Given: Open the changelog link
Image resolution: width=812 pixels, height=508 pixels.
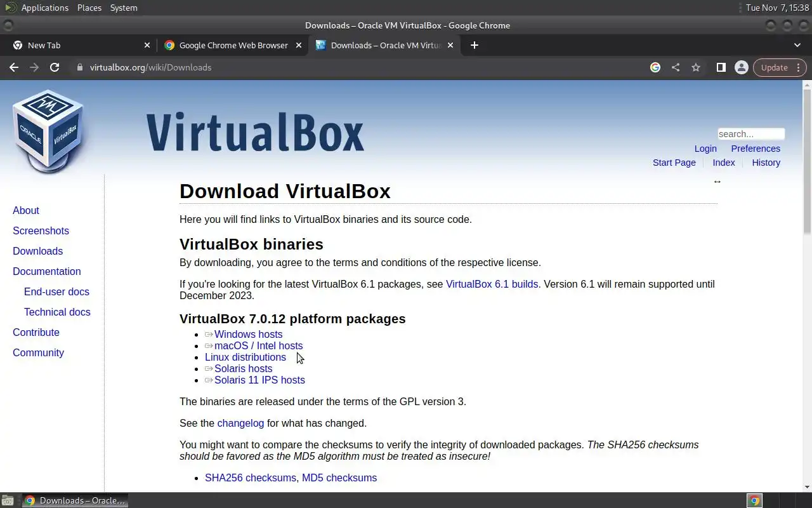Looking at the screenshot, I should [240, 423].
